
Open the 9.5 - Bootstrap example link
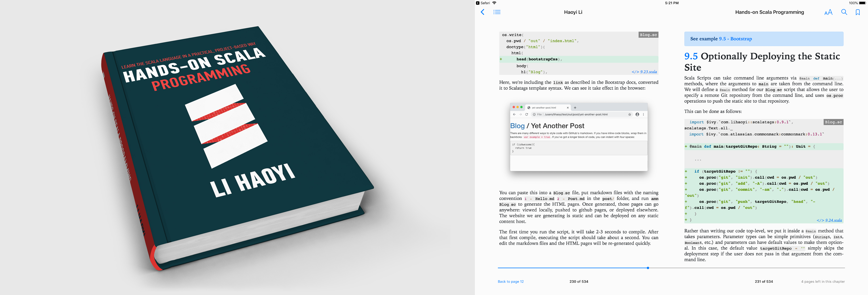click(x=735, y=39)
